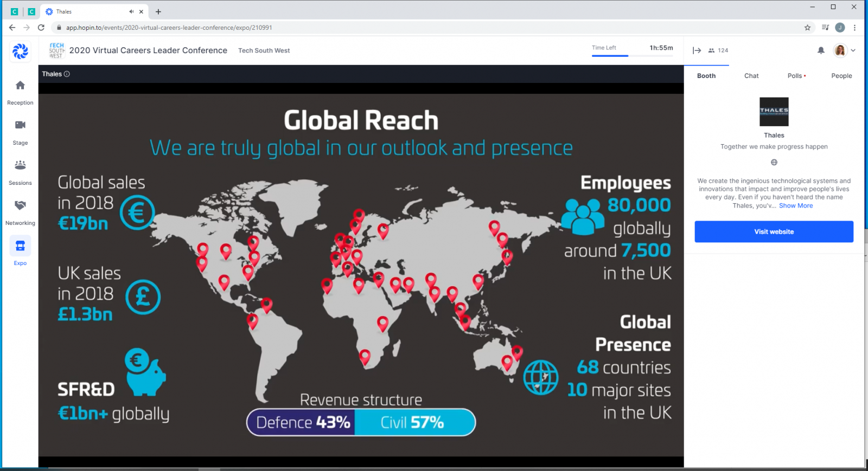Open a new browser tab
The width and height of the screenshot is (868, 471).
click(158, 11)
